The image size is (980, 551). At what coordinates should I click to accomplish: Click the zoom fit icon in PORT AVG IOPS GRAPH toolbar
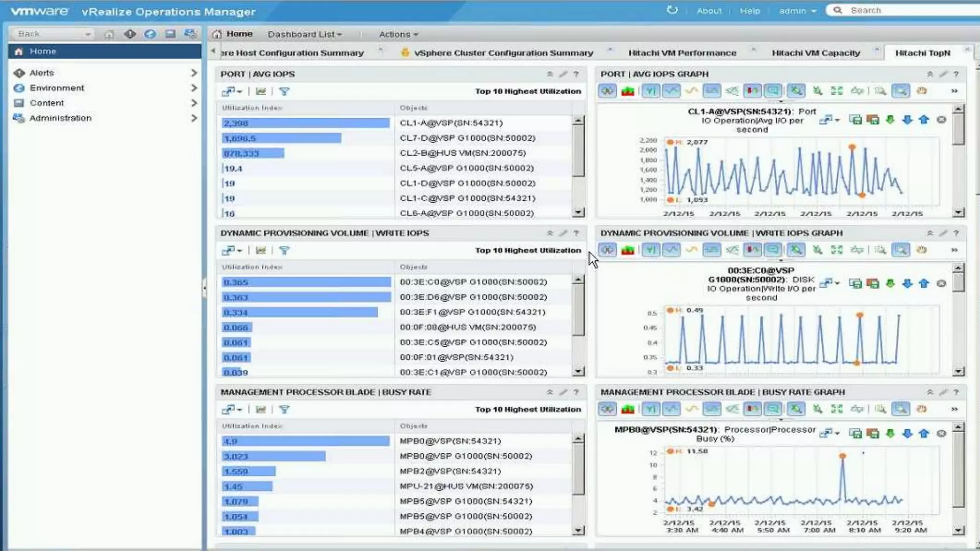pyautogui.click(x=837, y=91)
